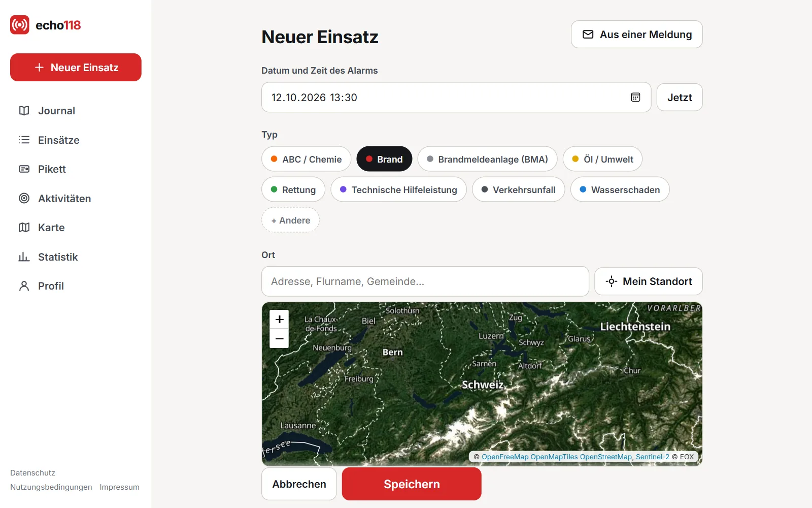Viewport: 812px width, 508px height.
Task: Select type Rettung
Action: (293, 189)
